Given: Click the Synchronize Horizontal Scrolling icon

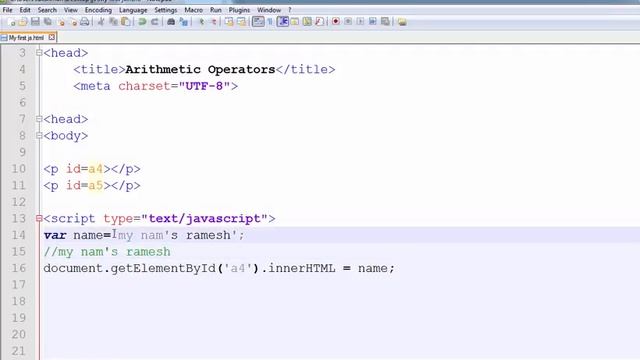Looking at the screenshot, I should (x=242, y=22).
